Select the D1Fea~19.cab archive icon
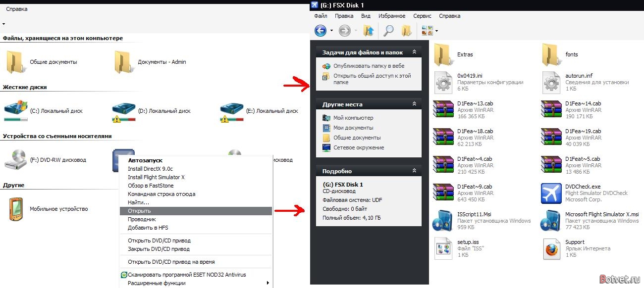This screenshot has width=644, height=288. (x=552, y=138)
